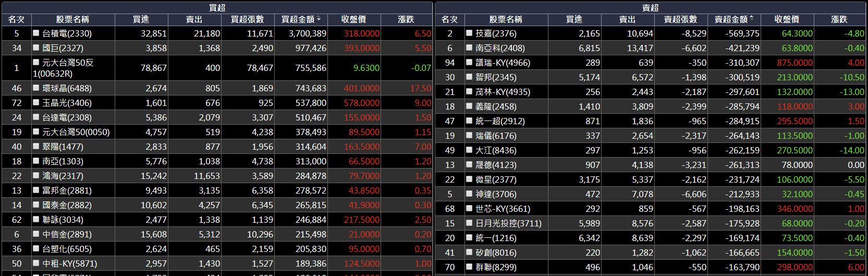Click 漲跌 header in 買超 table
The height and width of the screenshot is (276, 868).
(406, 19)
